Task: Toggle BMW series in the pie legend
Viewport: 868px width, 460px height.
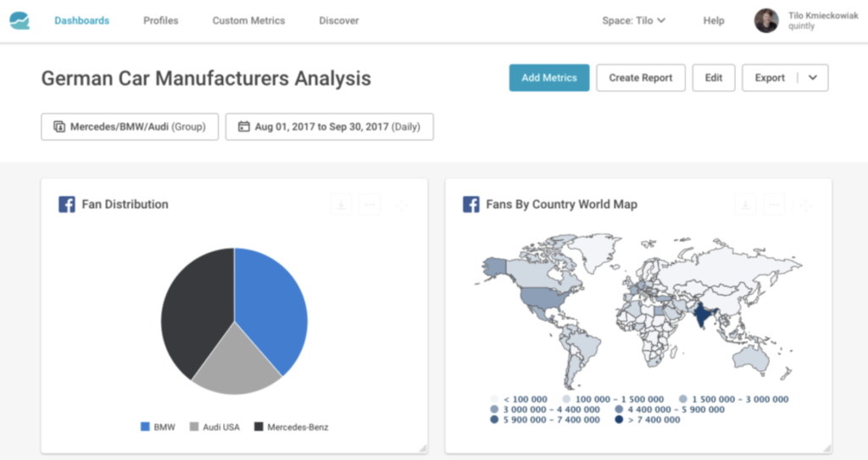Action: 158,427
